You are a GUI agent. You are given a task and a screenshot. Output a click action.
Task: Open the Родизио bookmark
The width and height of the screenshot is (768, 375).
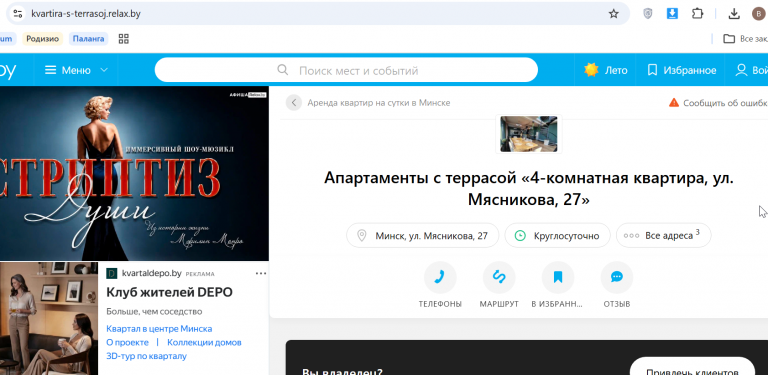coord(43,39)
